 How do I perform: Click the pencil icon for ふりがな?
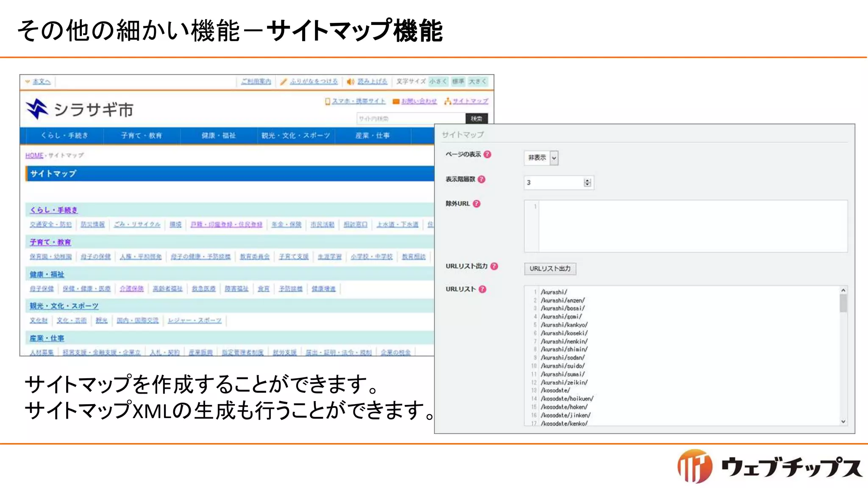point(284,81)
